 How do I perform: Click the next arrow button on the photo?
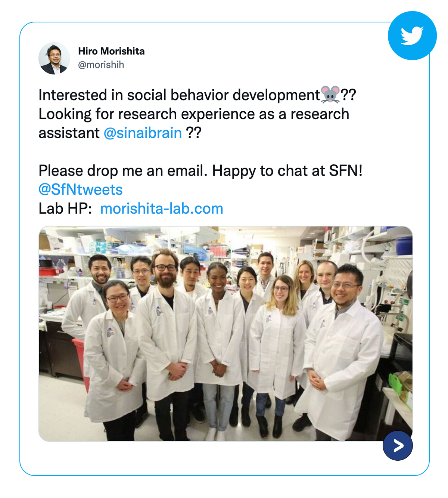pos(398,445)
